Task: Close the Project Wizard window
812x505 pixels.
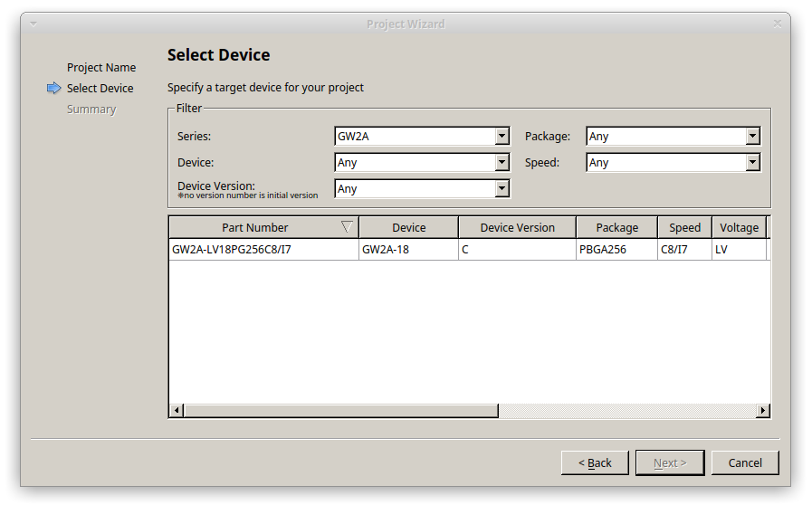Action: pos(778,24)
